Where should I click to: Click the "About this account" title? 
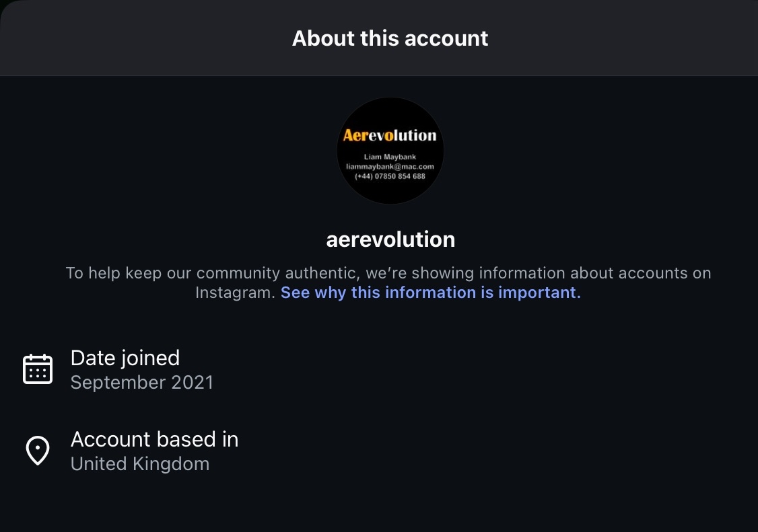(390, 38)
